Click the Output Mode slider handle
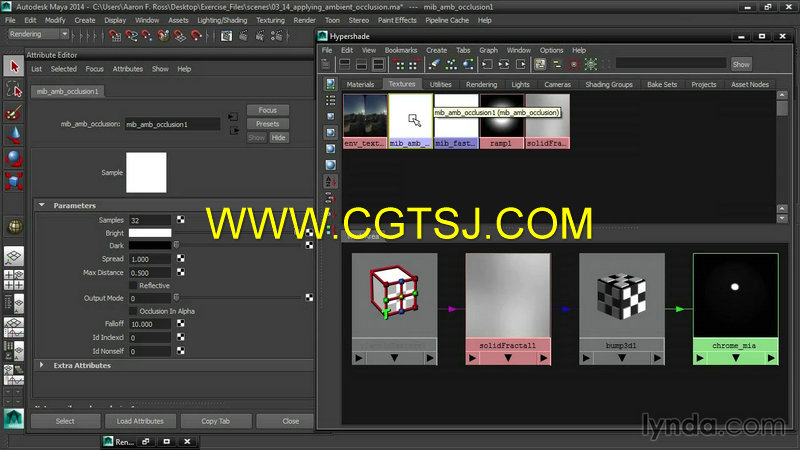This screenshot has height=450, width=800. pyautogui.click(x=177, y=298)
